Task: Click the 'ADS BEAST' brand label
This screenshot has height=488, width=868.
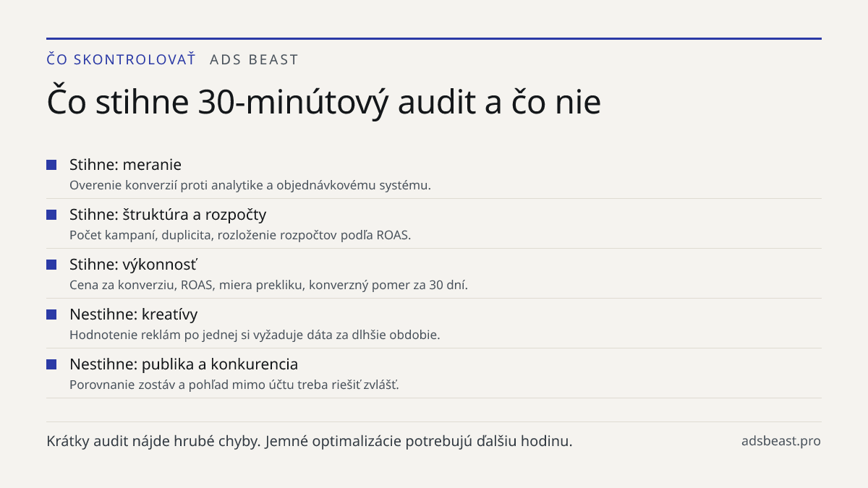Action: (254, 59)
